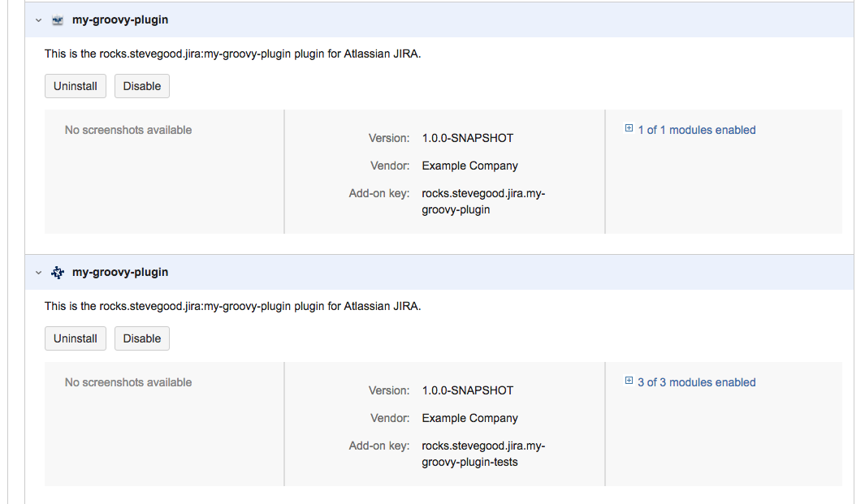Disable the my-groovy-plugin-tests add-on
Image resolution: width=865 pixels, height=504 pixels.
[x=142, y=338]
